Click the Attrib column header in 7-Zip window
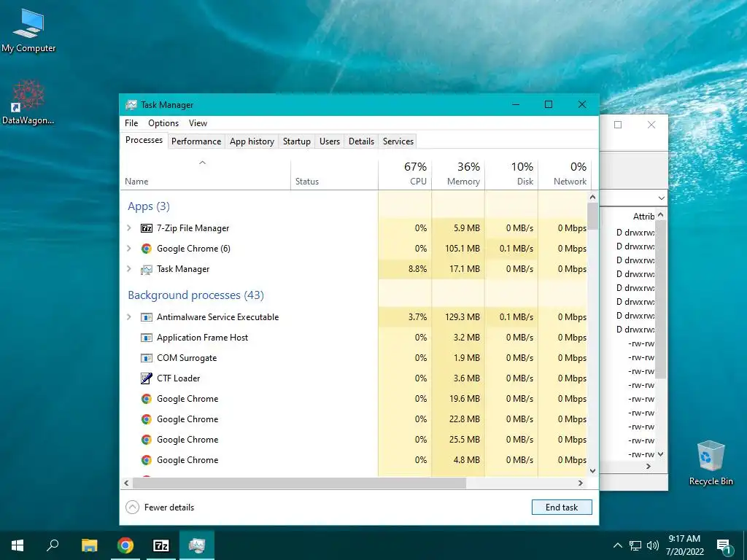The image size is (747, 560). [643, 217]
